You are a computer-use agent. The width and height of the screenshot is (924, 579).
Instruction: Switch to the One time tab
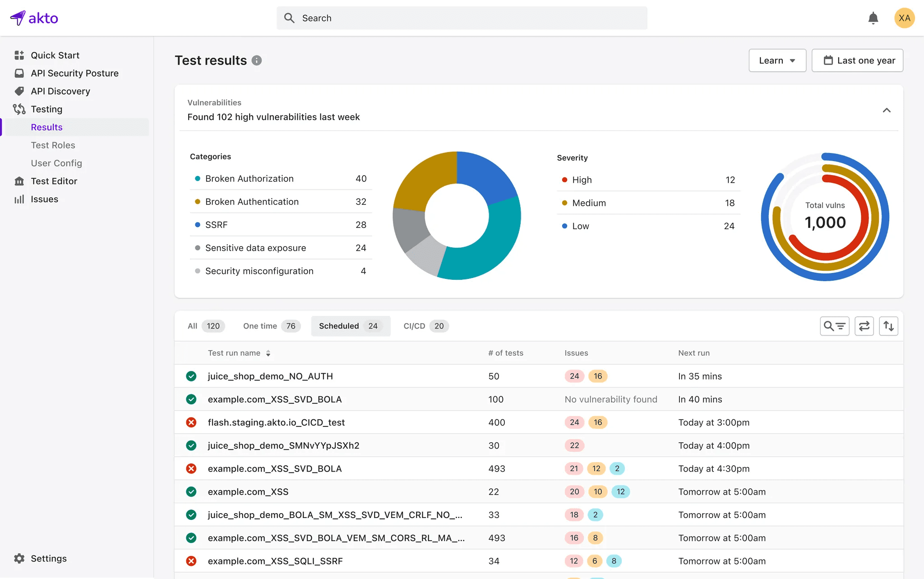[x=272, y=326]
